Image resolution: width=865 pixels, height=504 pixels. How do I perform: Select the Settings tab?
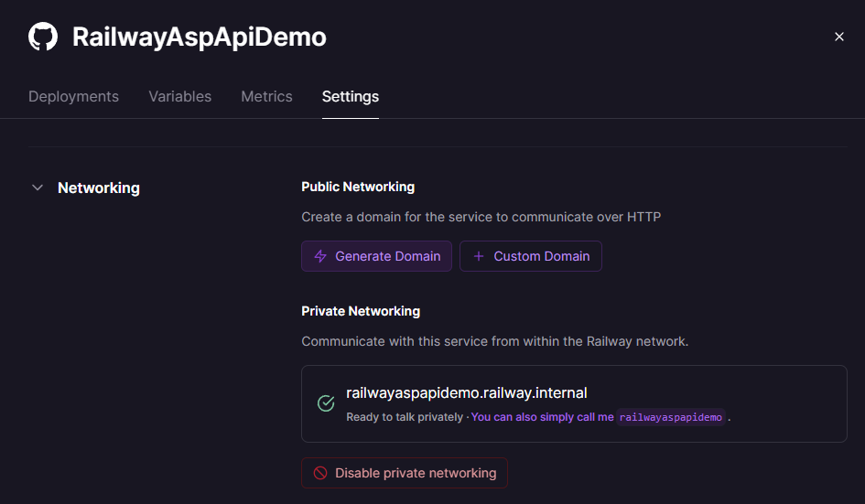tap(351, 96)
